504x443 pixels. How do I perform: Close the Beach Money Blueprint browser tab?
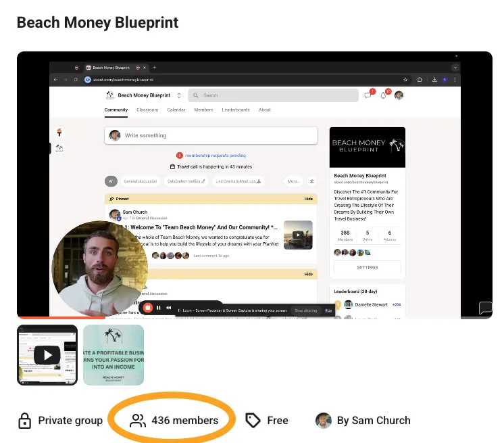145,68
